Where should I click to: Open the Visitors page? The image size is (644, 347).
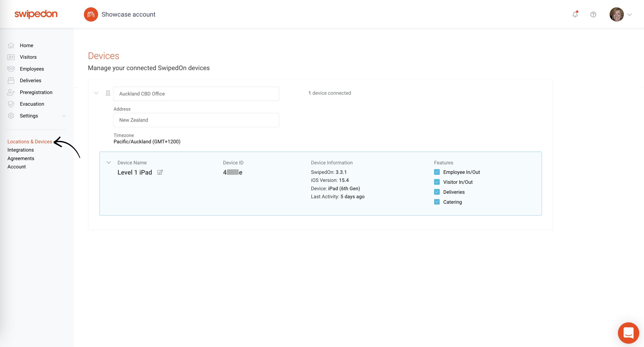[x=28, y=57]
